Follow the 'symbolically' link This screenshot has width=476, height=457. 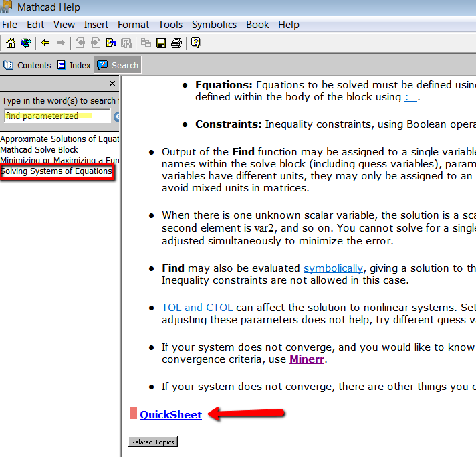point(333,268)
